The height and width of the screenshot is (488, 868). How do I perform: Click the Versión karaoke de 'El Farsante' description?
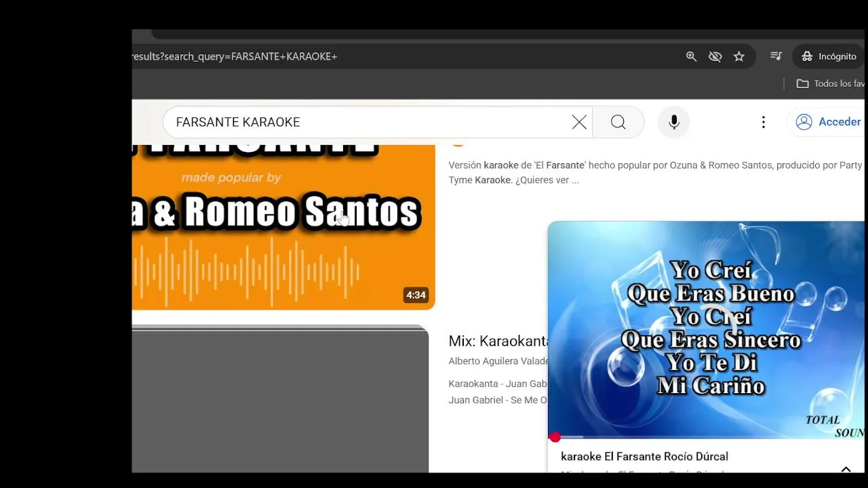[x=655, y=172]
